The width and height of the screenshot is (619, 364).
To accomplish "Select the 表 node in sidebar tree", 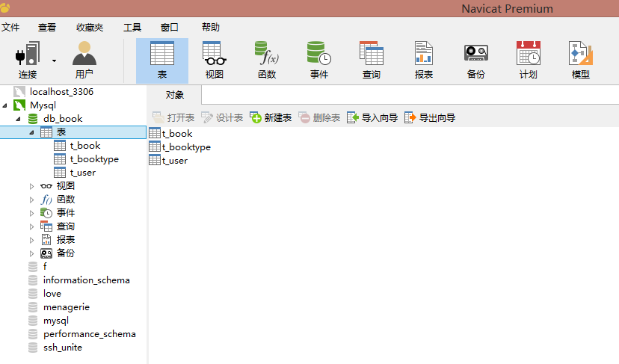I will pyautogui.click(x=61, y=132).
